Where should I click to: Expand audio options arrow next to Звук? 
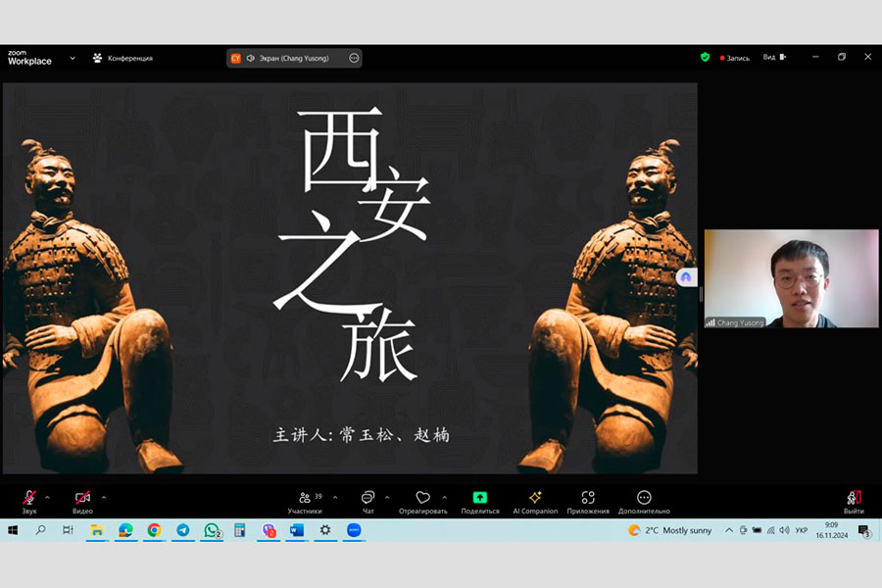[x=47, y=498]
